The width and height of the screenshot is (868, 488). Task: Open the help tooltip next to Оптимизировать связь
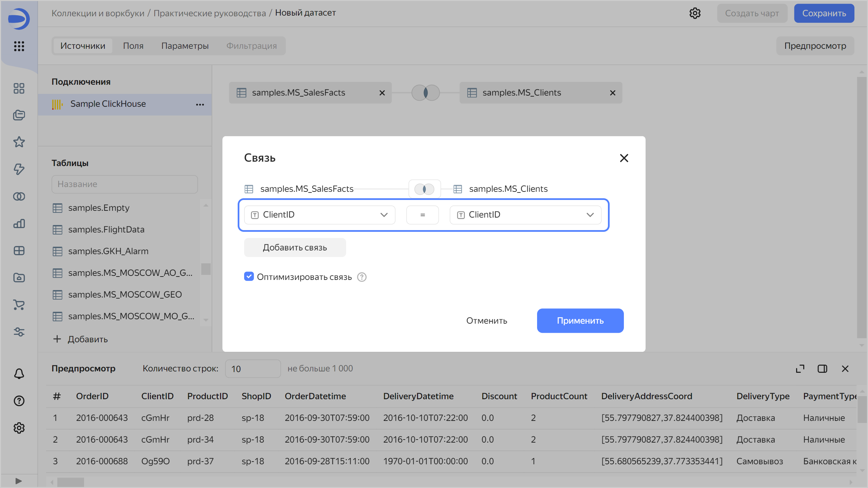[x=362, y=277]
